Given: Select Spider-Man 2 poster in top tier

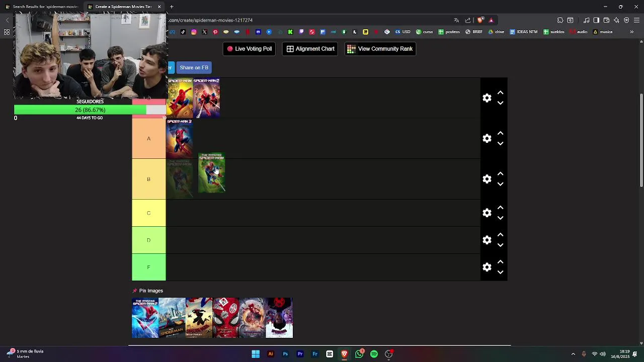Looking at the screenshot, I should (206, 98).
